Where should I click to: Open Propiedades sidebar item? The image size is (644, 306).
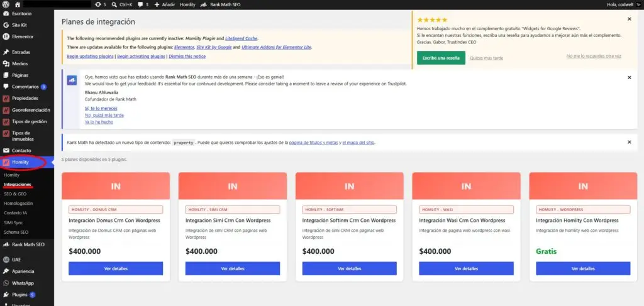click(26, 99)
